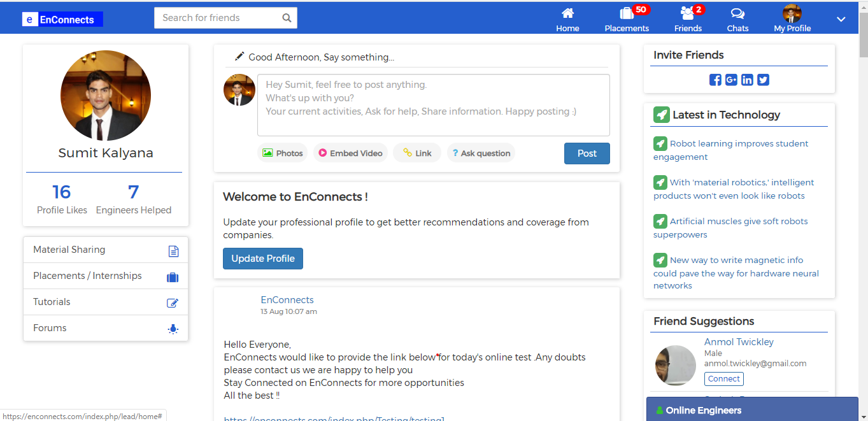This screenshot has height=421, width=868.
Task: Open My Profile in navbar
Action: click(792, 19)
